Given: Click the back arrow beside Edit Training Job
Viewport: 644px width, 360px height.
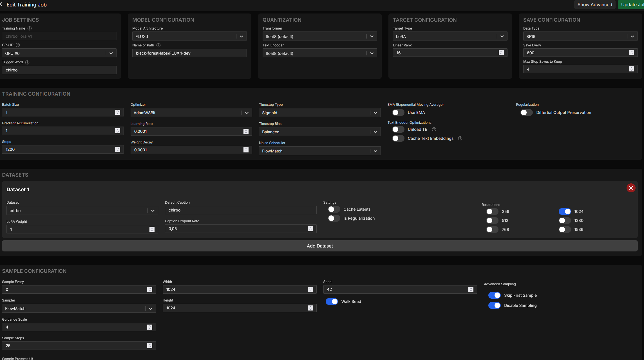Looking at the screenshot, I should tap(1, 4).
